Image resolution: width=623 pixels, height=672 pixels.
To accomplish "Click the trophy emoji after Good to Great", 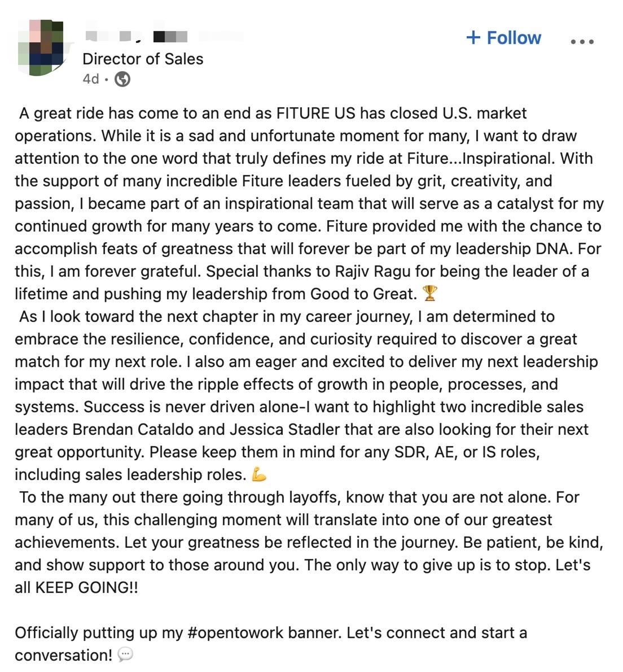I will pos(429,294).
